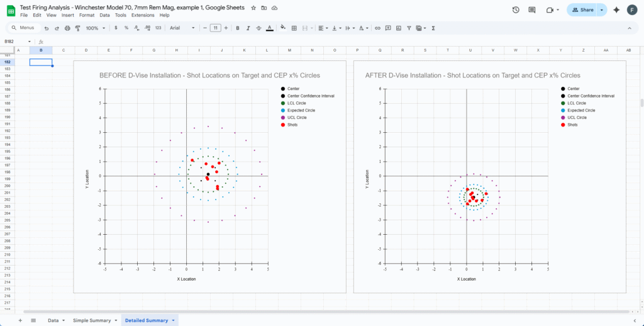Open the File menu
Viewport: 644px width, 326px height.
point(24,15)
